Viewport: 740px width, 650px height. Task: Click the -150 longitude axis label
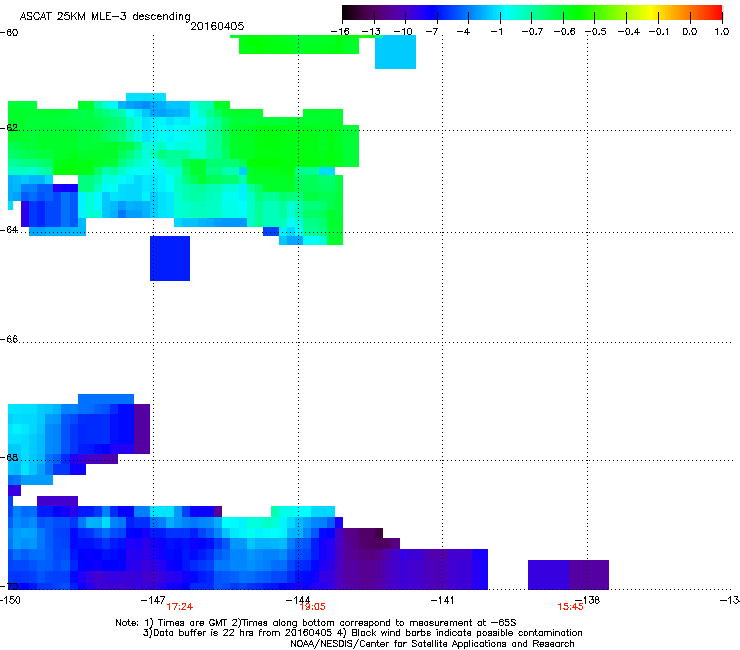point(10,600)
